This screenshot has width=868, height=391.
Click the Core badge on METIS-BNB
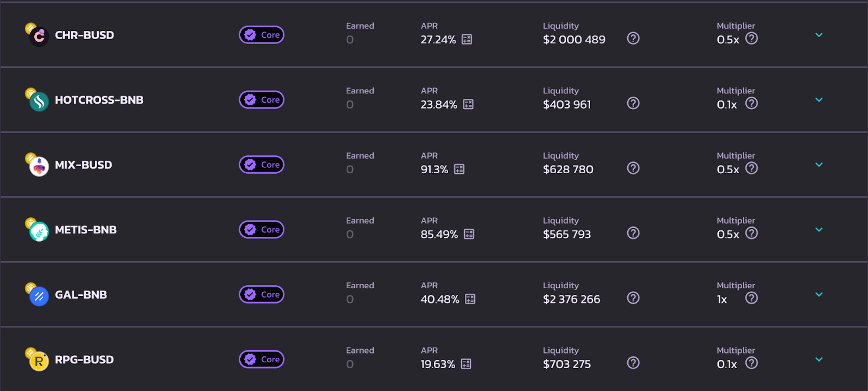pos(261,230)
